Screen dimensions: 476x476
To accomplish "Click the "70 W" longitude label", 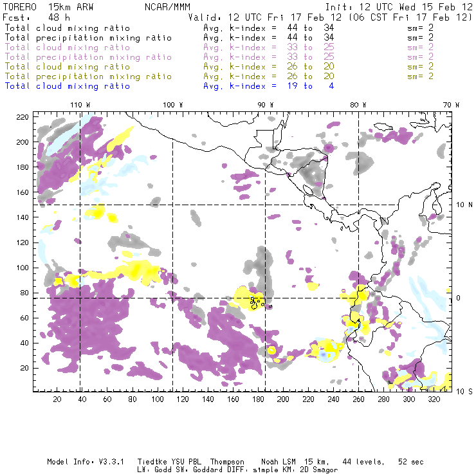I will pyautogui.click(x=451, y=105).
